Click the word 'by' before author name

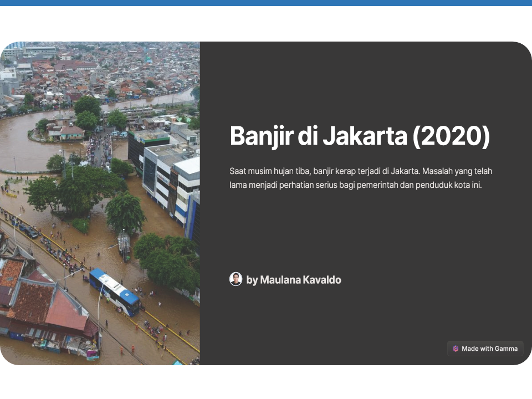point(252,280)
